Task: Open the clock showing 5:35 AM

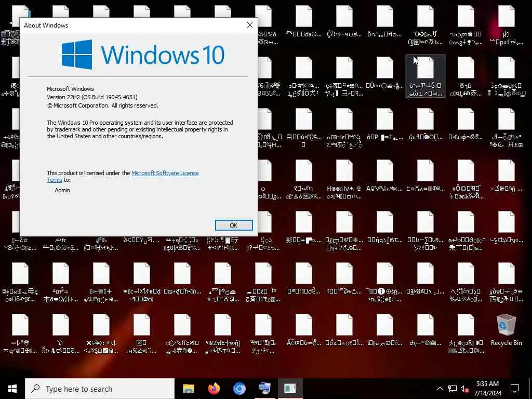Action: click(487, 389)
